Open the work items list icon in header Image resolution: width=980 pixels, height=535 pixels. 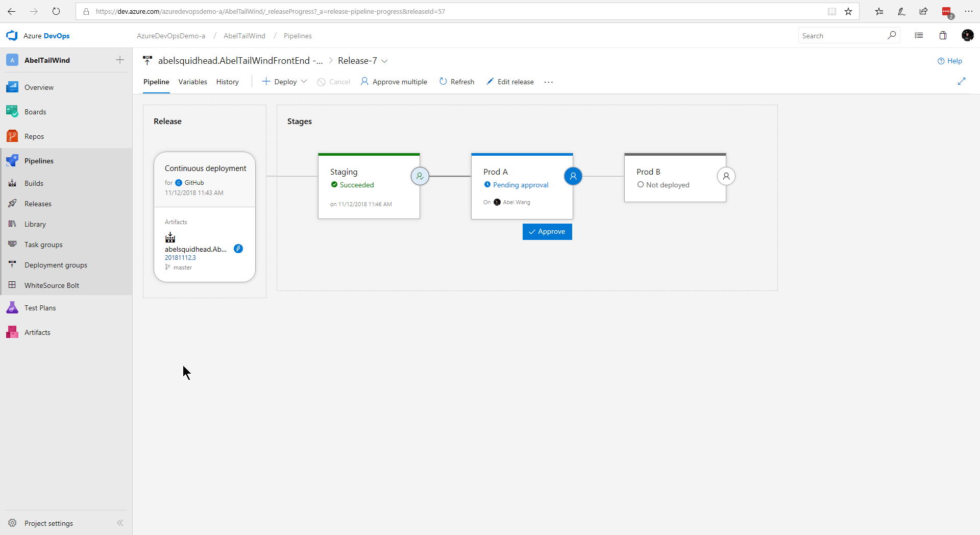click(x=919, y=36)
